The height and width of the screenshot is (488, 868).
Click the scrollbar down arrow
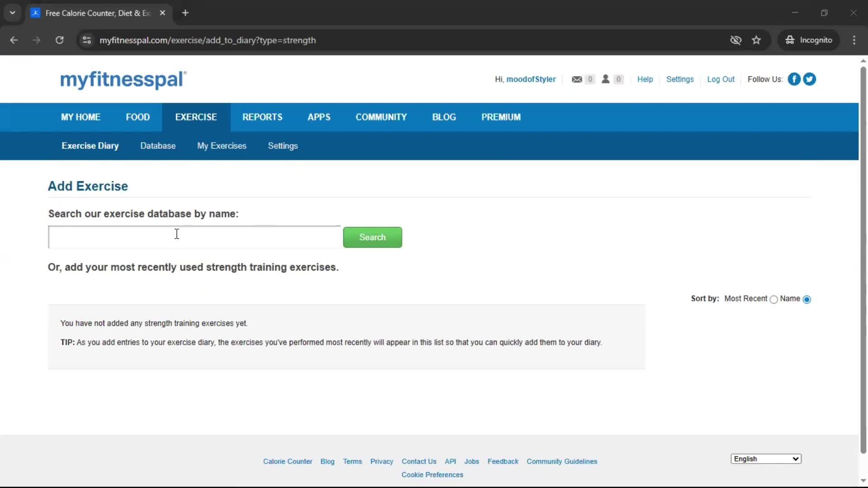pyautogui.click(x=863, y=481)
